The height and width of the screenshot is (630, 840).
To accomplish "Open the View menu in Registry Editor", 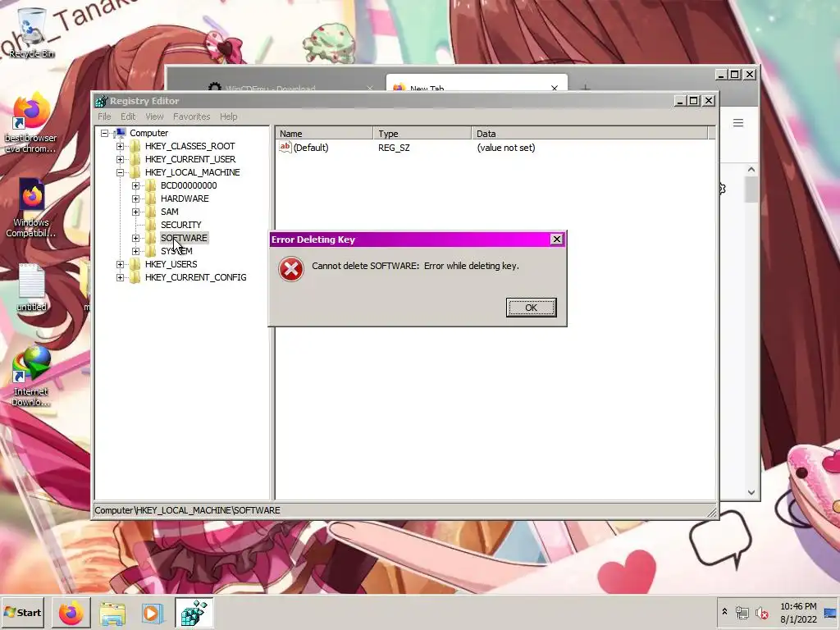I will click(x=154, y=116).
